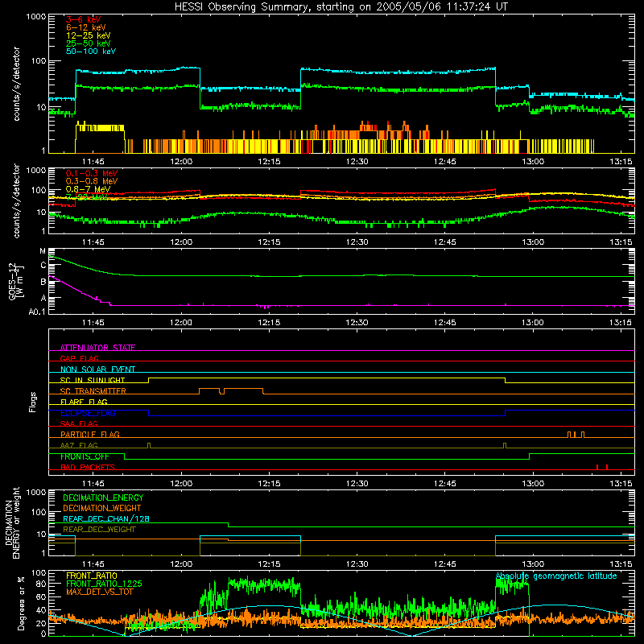Screen dimensions: 644x644
Task: Click the 'ATTENUATOR_STATE' flag label
Action: pos(97,348)
